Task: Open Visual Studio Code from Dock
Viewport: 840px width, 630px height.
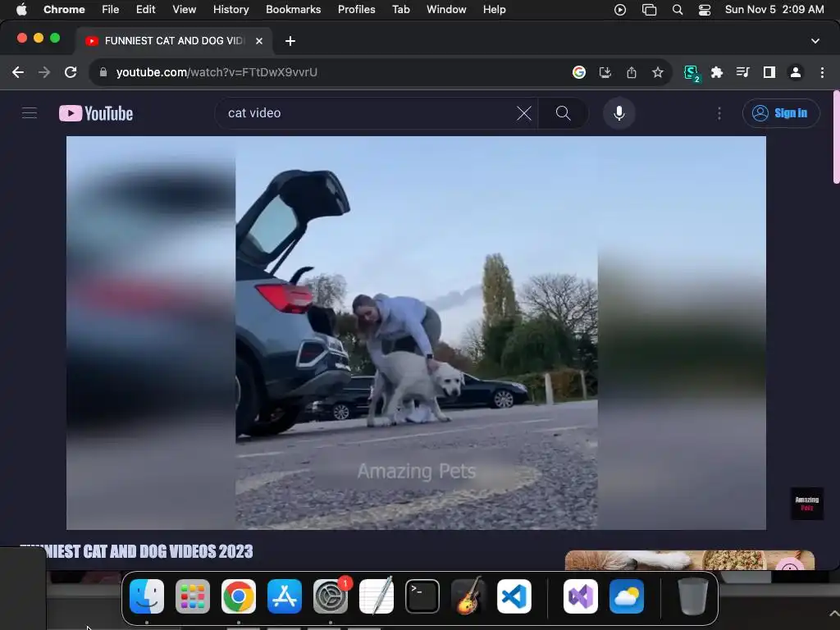Action: click(x=514, y=596)
